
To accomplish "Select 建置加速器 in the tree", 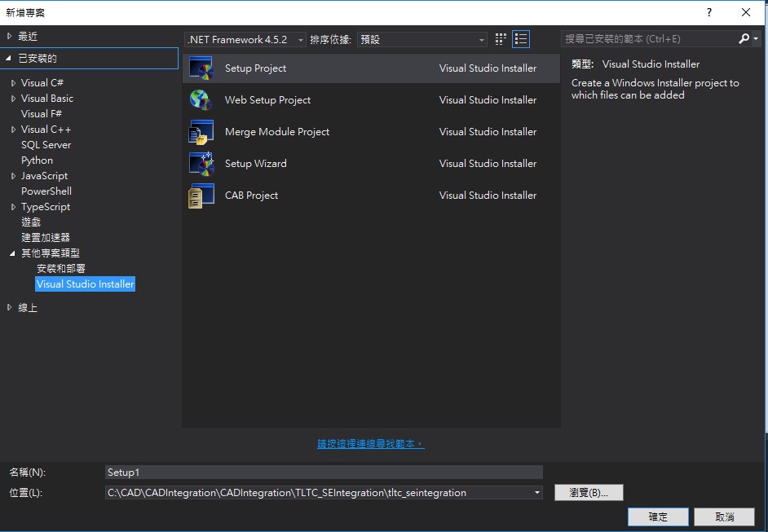I will coord(46,238).
